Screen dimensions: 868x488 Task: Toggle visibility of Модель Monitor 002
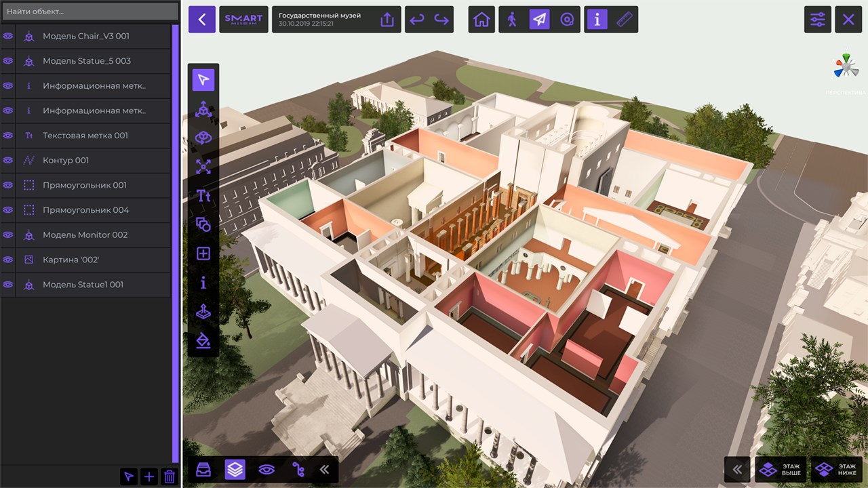pos(8,235)
